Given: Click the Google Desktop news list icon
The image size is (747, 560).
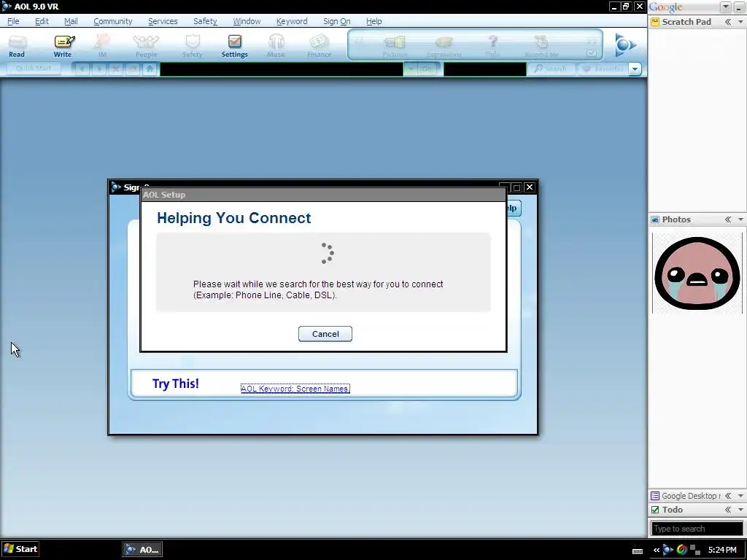Looking at the screenshot, I should click(x=655, y=496).
